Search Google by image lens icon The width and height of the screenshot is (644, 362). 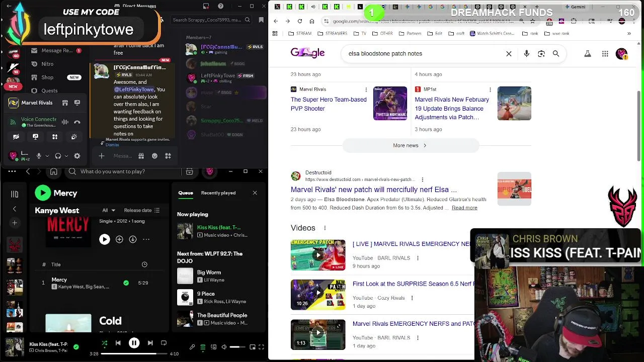[x=541, y=53]
